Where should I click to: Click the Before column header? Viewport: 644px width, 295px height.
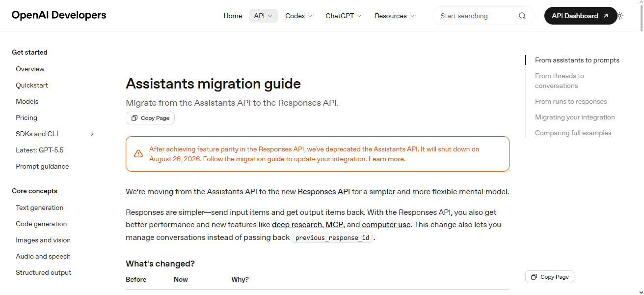click(x=136, y=279)
